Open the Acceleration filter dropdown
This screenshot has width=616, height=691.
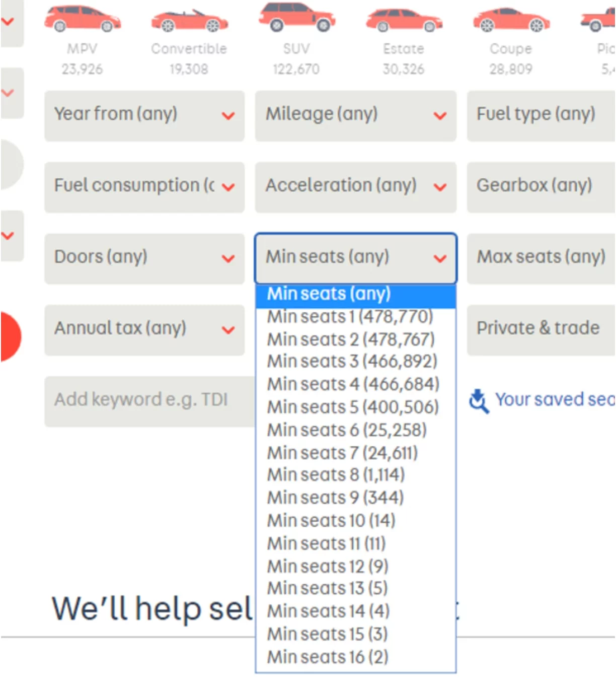[355, 187]
